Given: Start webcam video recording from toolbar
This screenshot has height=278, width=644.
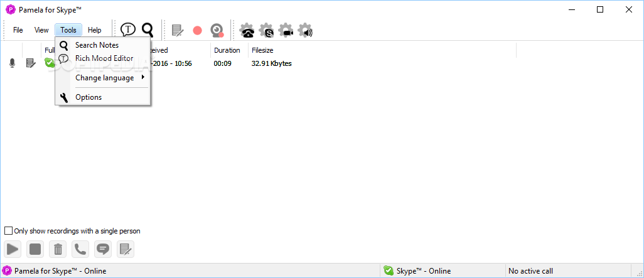Looking at the screenshot, I should pos(217,30).
